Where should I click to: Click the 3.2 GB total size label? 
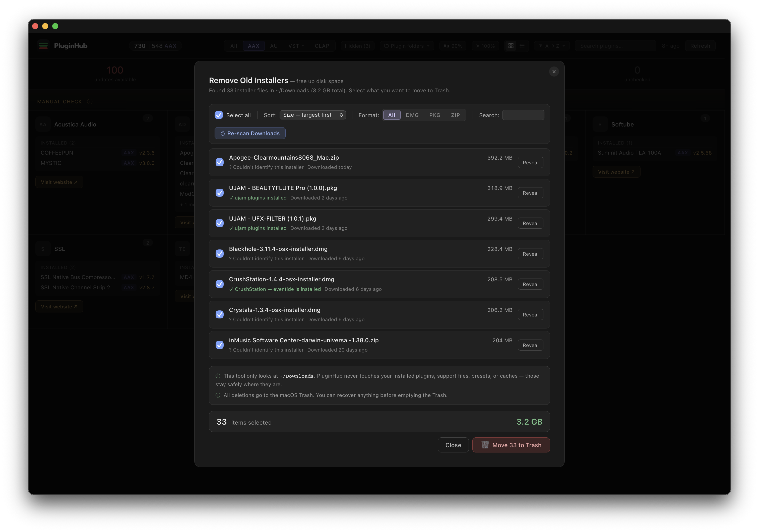tap(529, 422)
